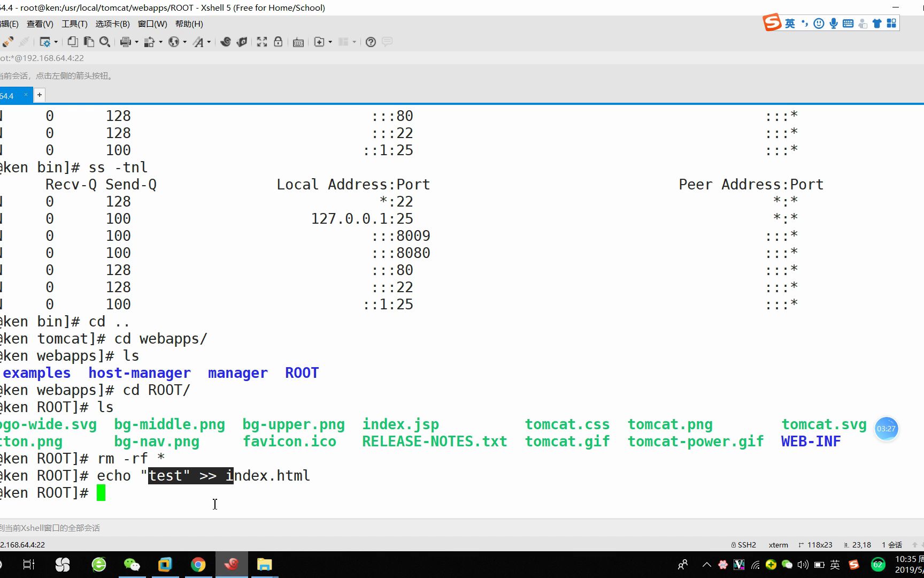The height and width of the screenshot is (578, 924).
Task: Open Google Chrome from the taskbar
Action: click(198, 565)
